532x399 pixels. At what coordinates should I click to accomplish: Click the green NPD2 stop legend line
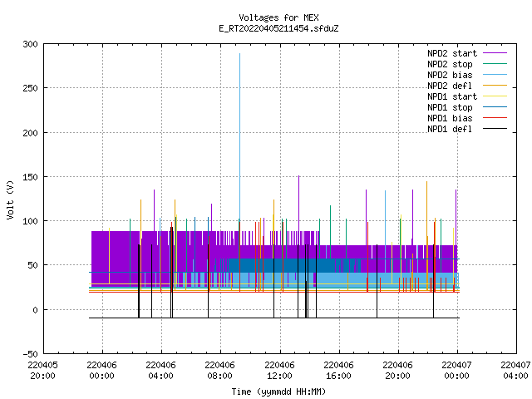[495, 63]
